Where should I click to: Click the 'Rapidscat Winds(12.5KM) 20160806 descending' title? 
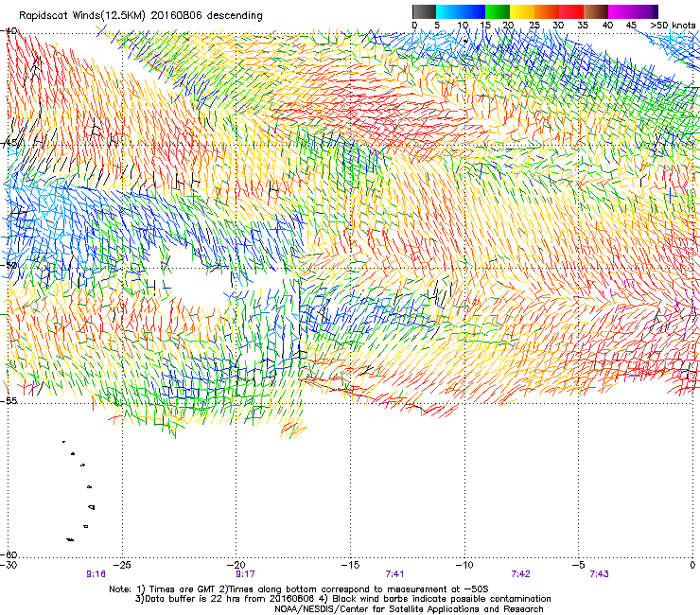(141, 16)
